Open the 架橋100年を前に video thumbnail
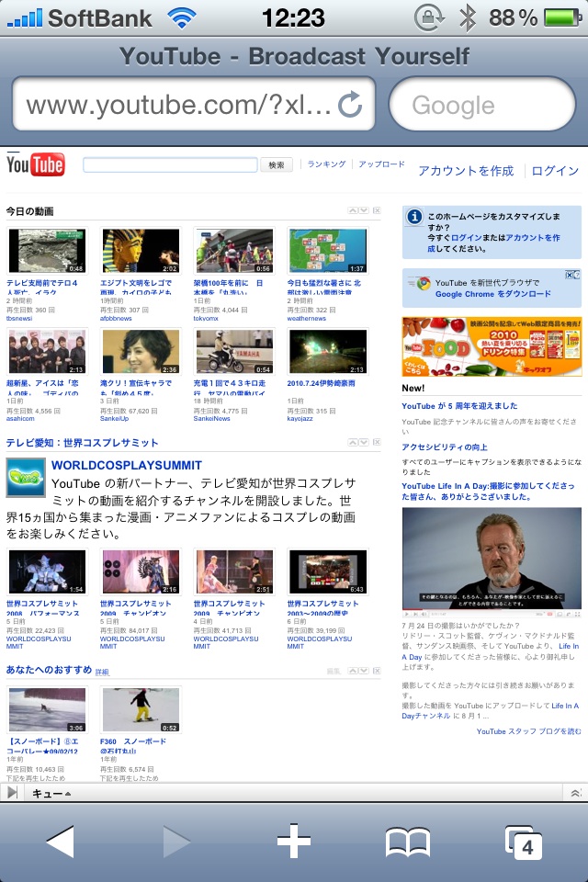588x882 pixels. click(234, 251)
